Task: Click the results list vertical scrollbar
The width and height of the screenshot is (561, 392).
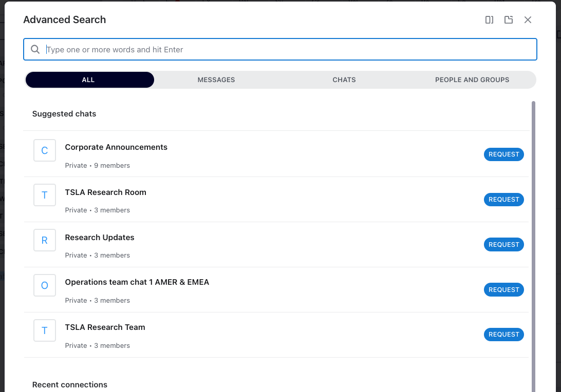Action: [533, 247]
